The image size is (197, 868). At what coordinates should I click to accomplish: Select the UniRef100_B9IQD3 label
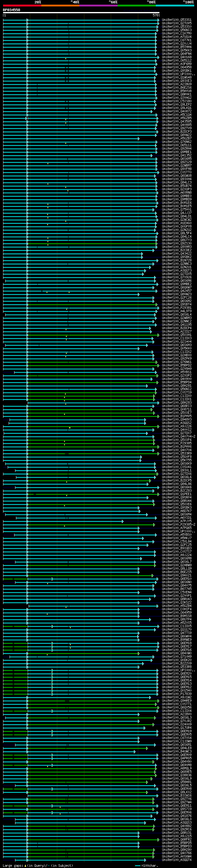tap(177, 548)
